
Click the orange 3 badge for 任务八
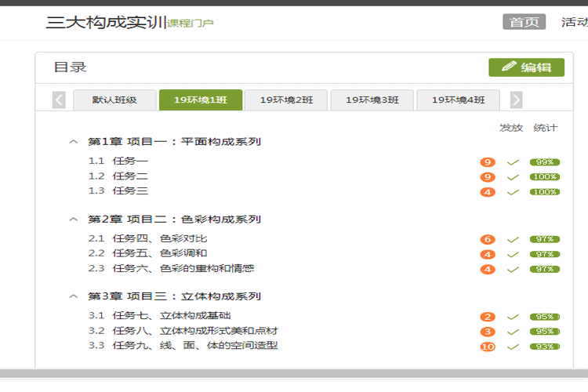pyautogui.click(x=488, y=332)
